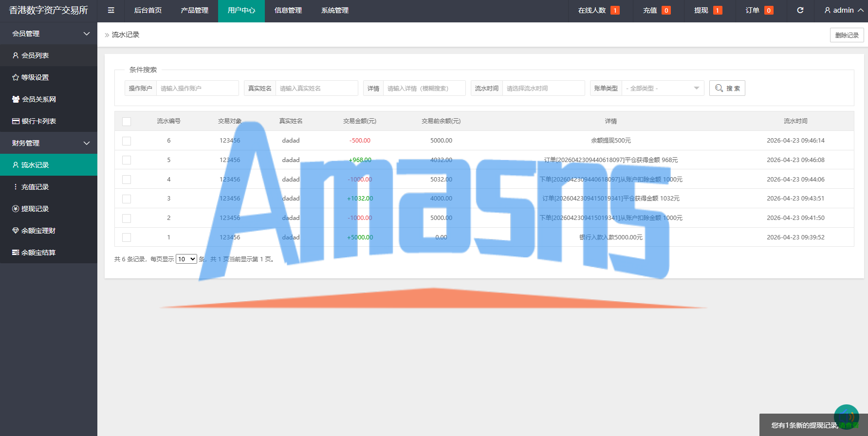Go to 后台首页 tab

click(x=148, y=10)
